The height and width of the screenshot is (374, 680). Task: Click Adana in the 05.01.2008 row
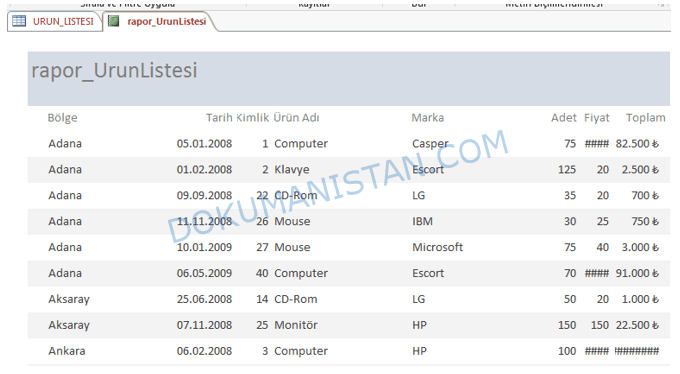click(65, 144)
